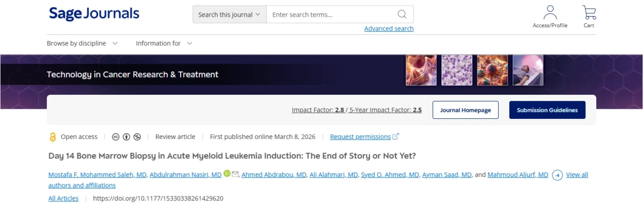
Task: Expand the collapsed authors circle button
Action: (x=557, y=175)
